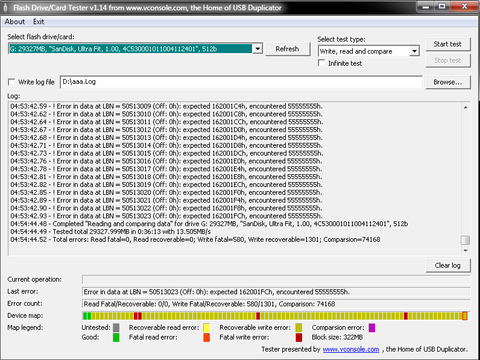Open the About menu

[x=15, y=22]
